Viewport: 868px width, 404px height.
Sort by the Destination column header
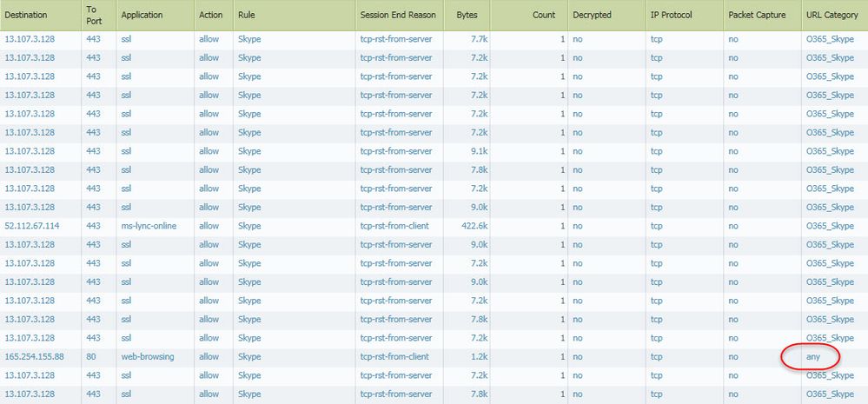pos(26,16)
